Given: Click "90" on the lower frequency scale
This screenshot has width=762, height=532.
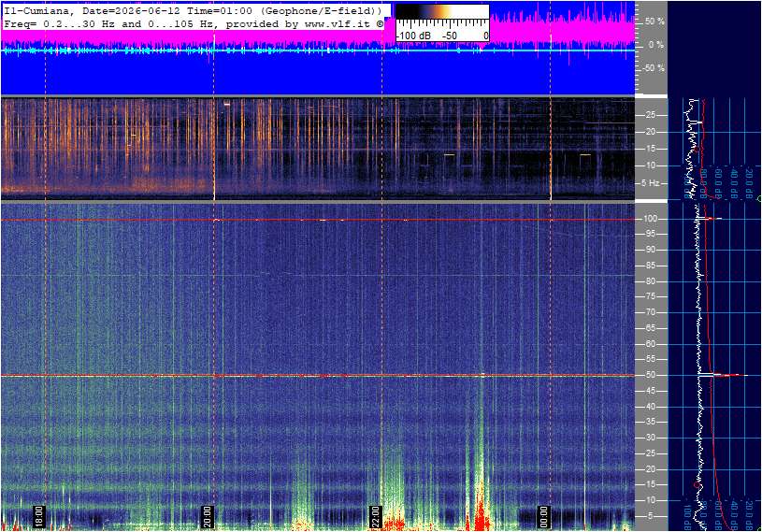Looking at the screenshot, I should coord(650,250).
